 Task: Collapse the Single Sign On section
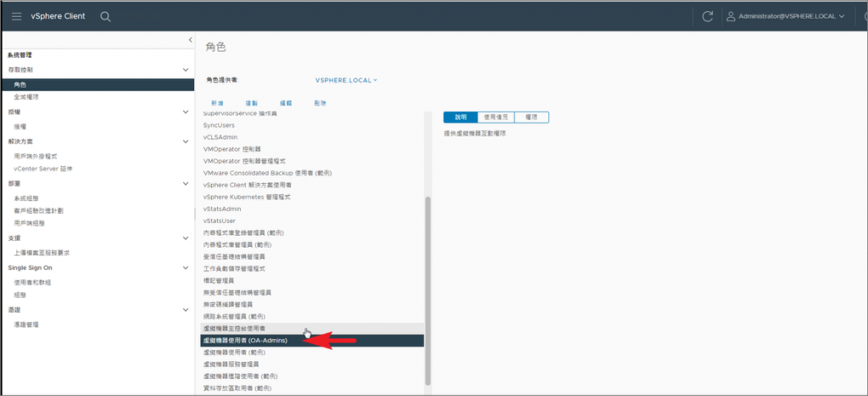tap(186, 267)
